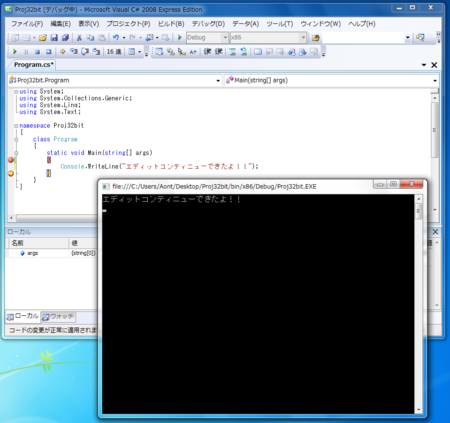Screen dimensions: 450x423
Task: Click the Display Word Completion icon
Action: tap(193, 52)
